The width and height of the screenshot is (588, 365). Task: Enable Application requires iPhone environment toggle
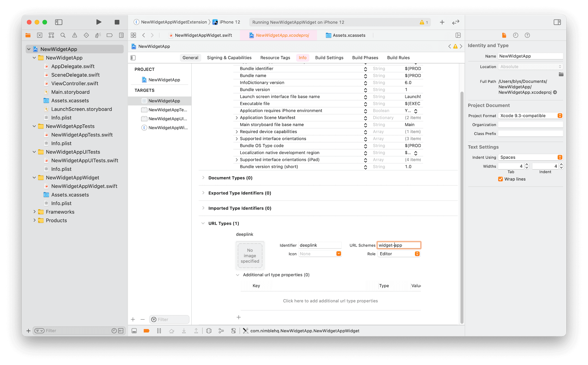tap(417, 111)
